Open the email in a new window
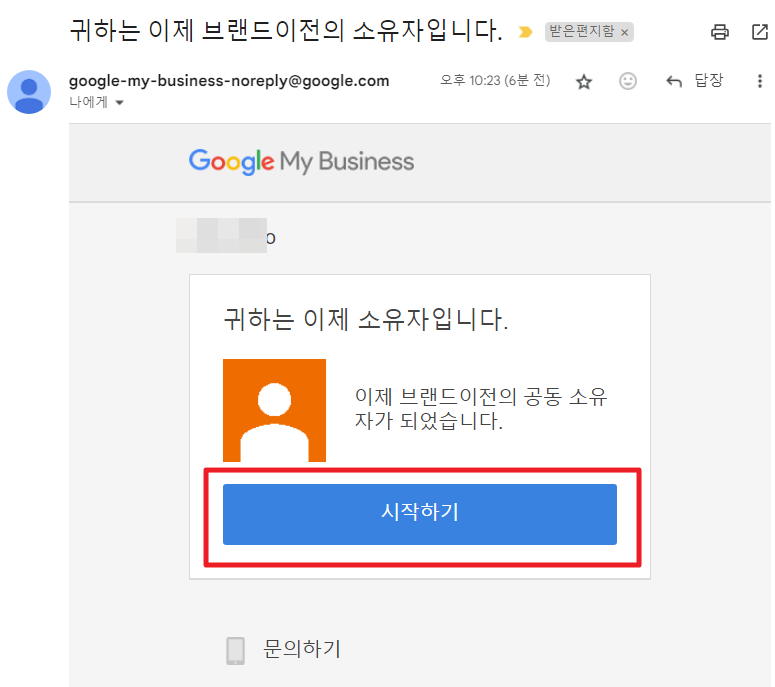 click(x=760, y=32)
